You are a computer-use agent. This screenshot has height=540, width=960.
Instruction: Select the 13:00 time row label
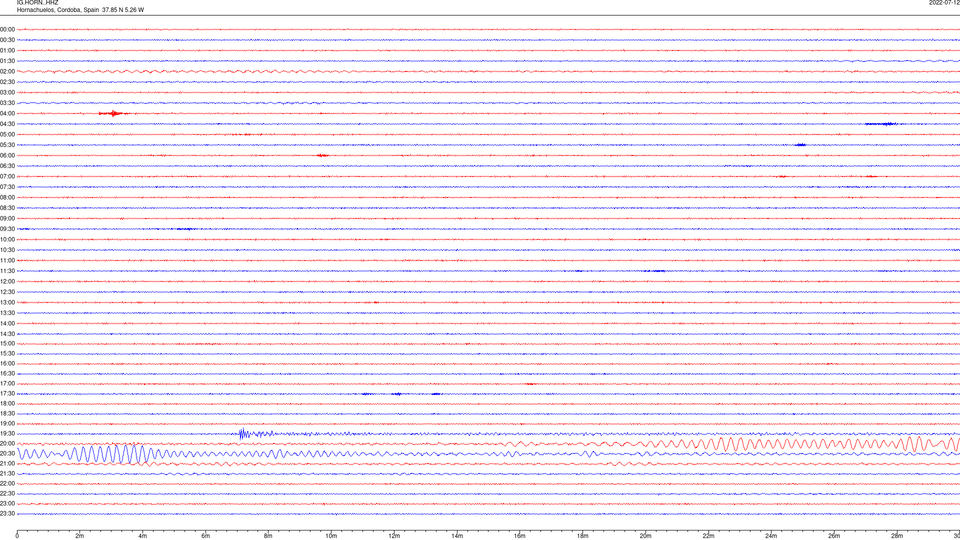point(7,302)
